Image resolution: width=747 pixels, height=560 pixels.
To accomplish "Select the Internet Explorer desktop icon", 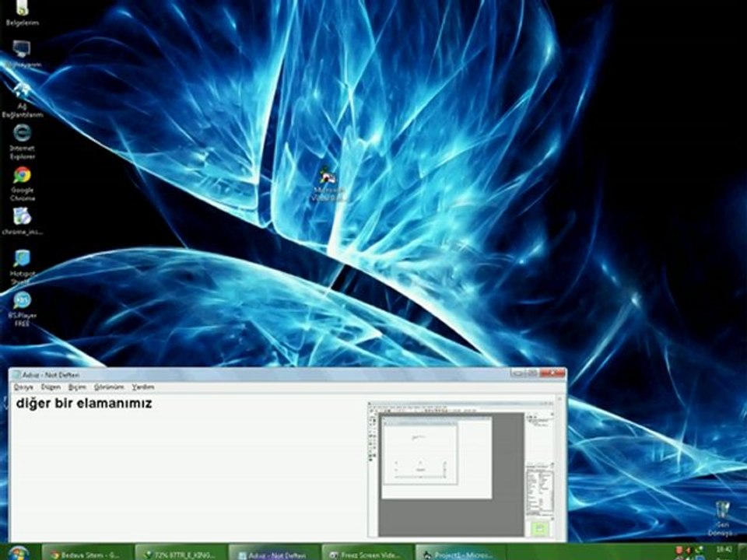I will click(22, 142).
